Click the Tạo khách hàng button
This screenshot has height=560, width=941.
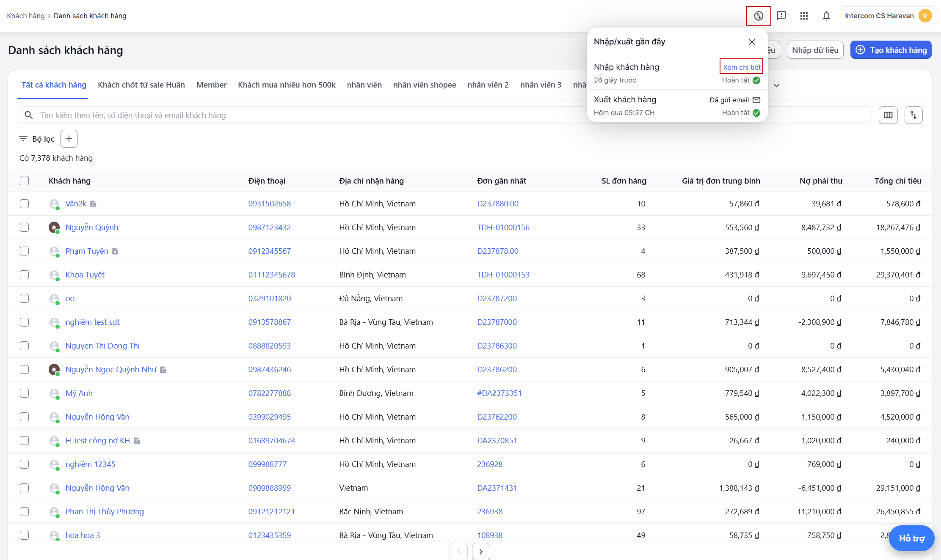pyautogui.click(x=891, y=50)
